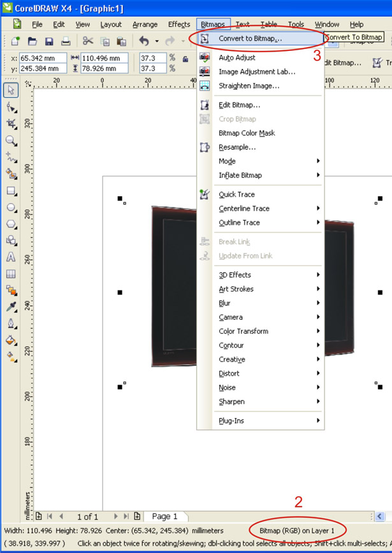This screenshot has width=392, height=553.
Task: Click the New document icon
Action: [x=15, y=41]
